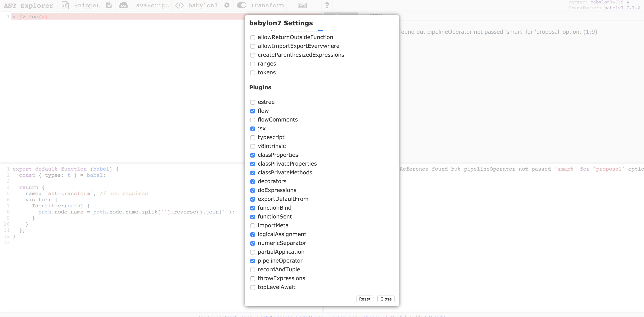
Task: Open the babylon7-7.9.4 parser link
Action: pos(609,2)
